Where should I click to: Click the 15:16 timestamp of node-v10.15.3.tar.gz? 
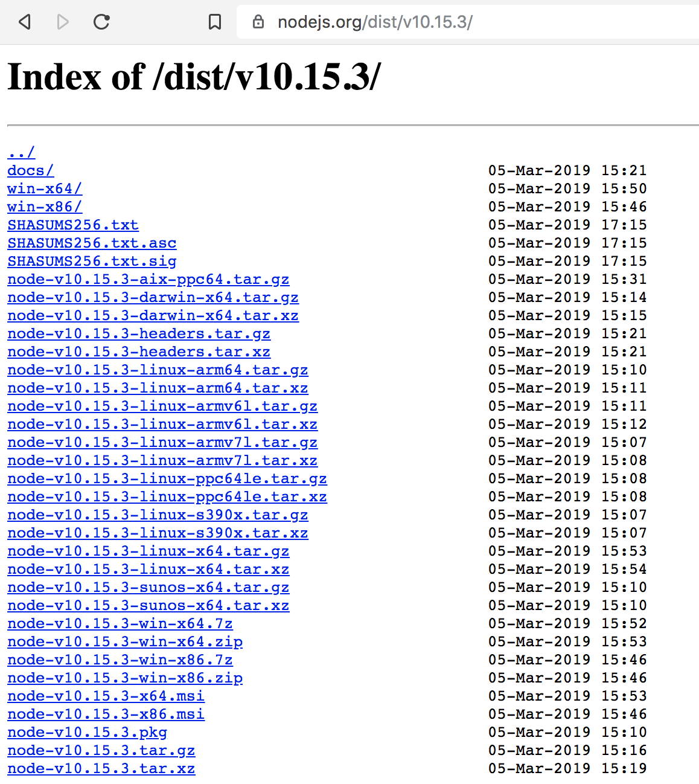pos(624,750)
